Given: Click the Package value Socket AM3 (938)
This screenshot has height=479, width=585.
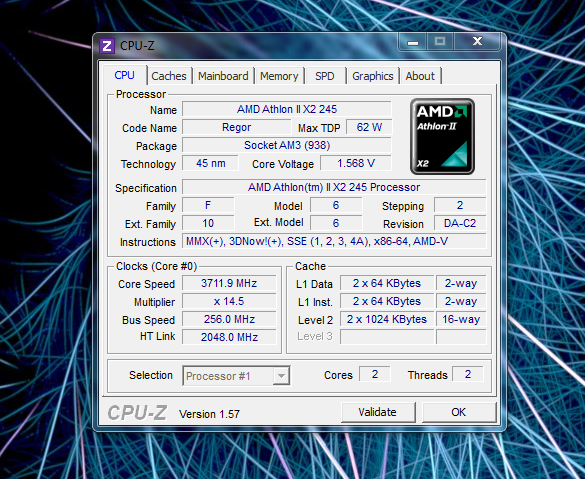Looking at the screenshot, I should 287,145.
